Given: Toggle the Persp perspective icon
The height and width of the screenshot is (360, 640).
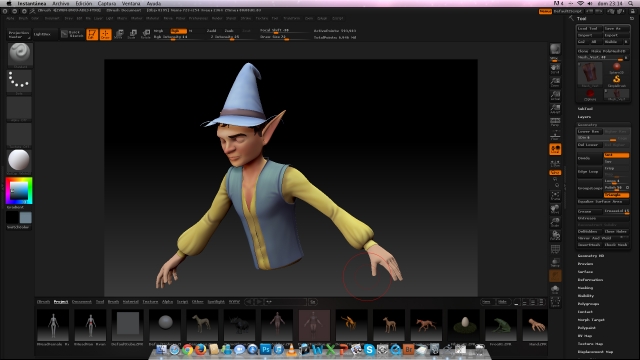Looking at the screenshot, I should coord(555,122).
